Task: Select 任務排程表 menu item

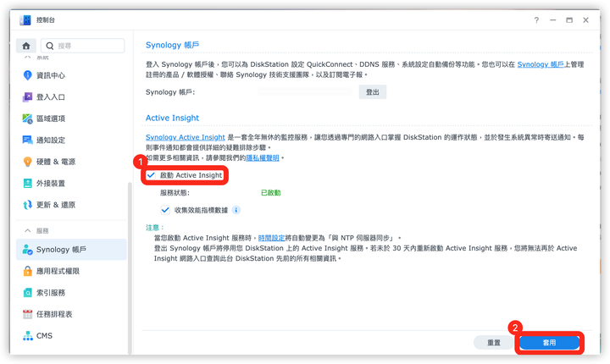Action: [x=71, y=314]
